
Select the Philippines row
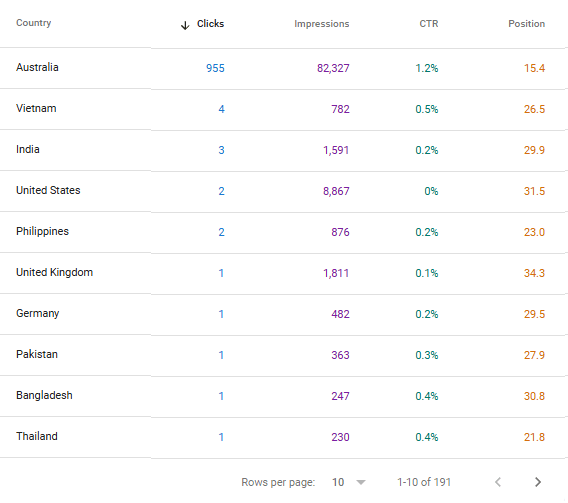pos(284,232)
